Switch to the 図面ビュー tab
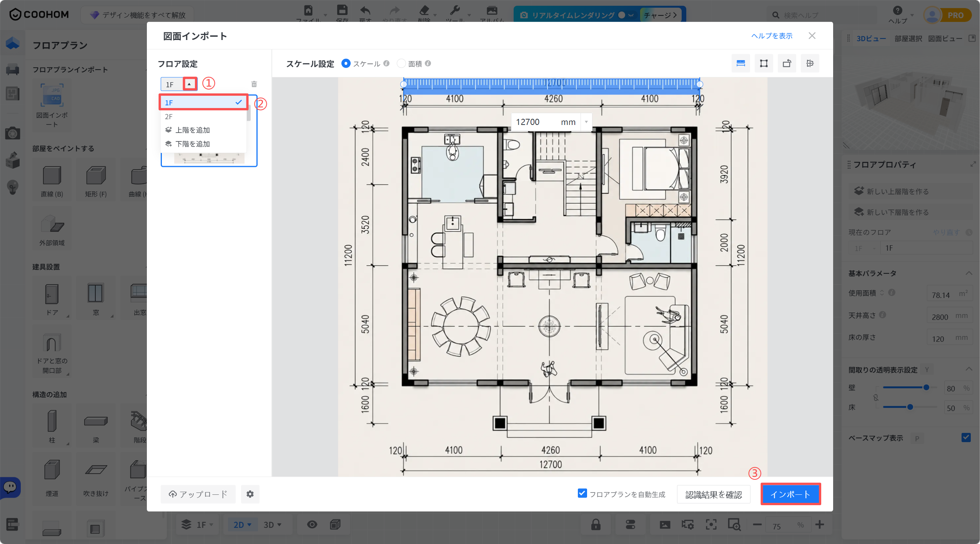980x544 pixels. pos(945,38)
